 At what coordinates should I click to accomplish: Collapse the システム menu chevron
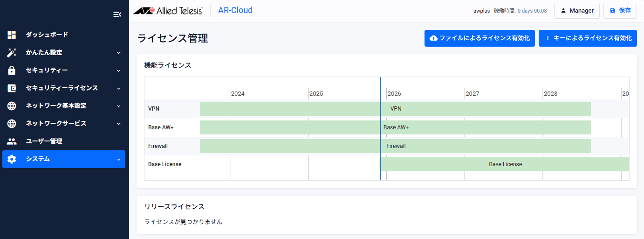pos(118,159)
